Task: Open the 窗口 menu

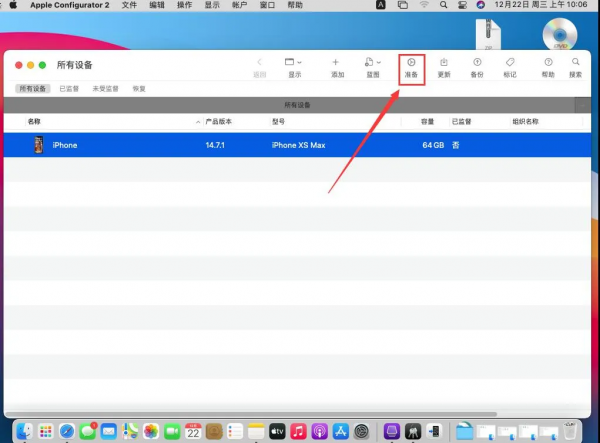Action: pos(267,5)
